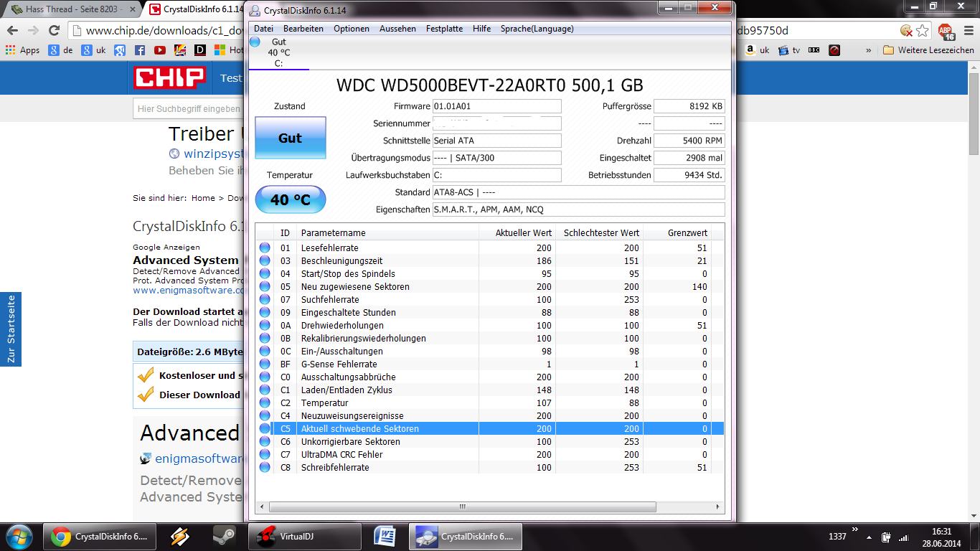This screenshot has height=551, width=980.
Task: Open the BBC bookmark icon
Action: (814, 50)
